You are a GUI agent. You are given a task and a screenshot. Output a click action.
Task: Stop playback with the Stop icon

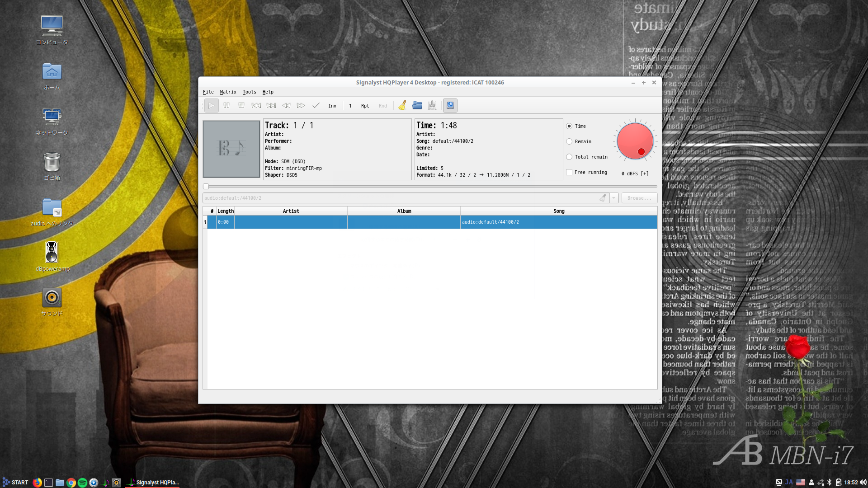241,106
